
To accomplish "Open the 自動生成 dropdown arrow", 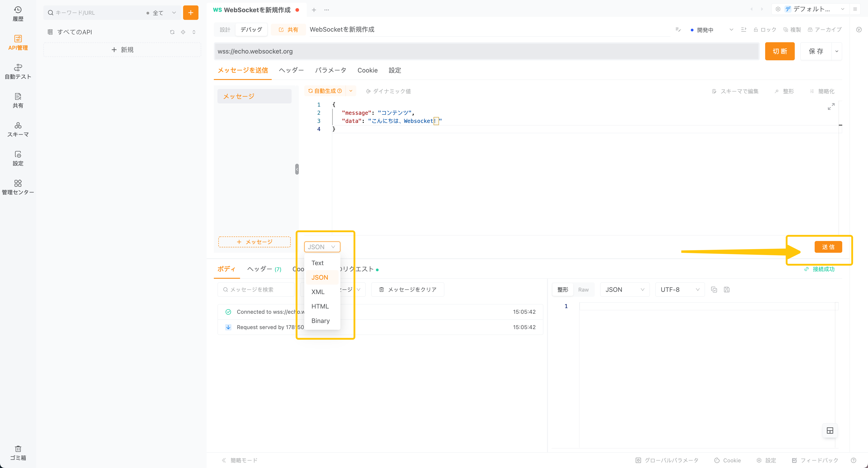I will coord(351,91).
